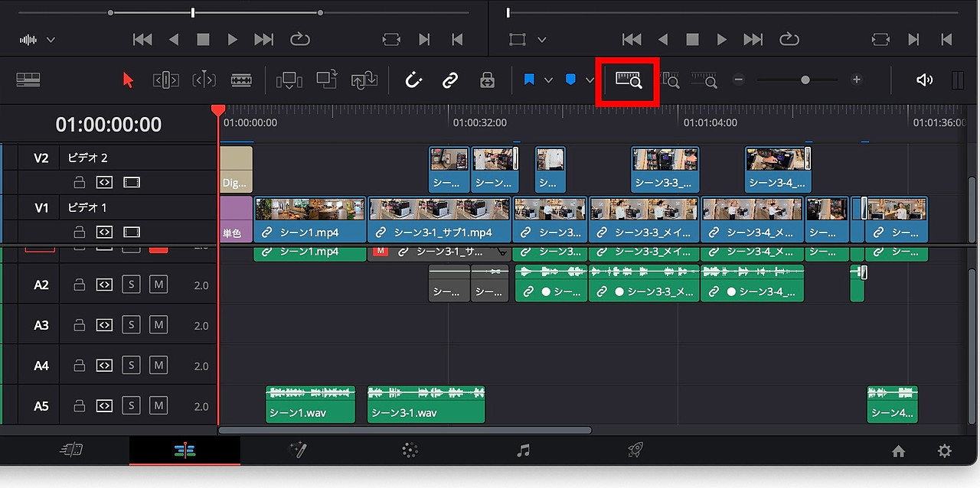Expand the marker color dropdown arrow
Screen dimensions: 980x488
[590, 80]
